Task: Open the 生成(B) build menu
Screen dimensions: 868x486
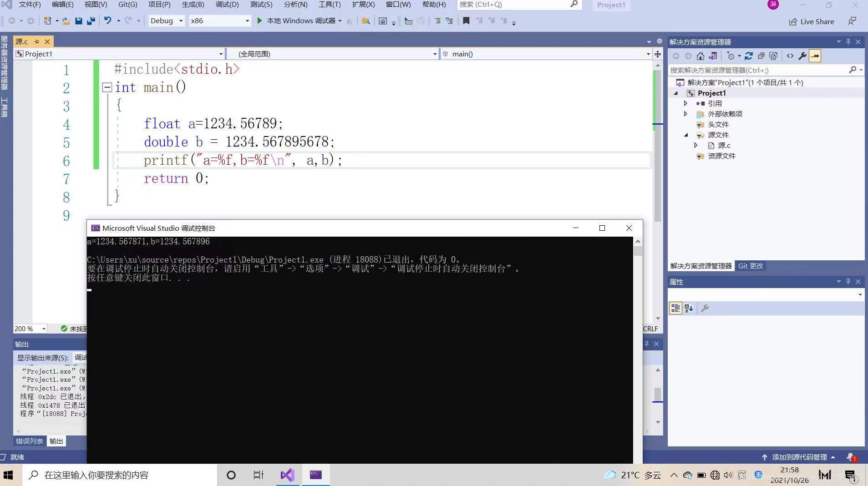Action: pos(193,5)
